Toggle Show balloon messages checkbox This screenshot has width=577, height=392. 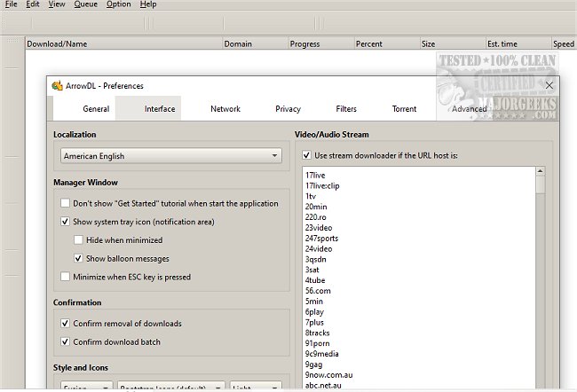pos(80,259)
